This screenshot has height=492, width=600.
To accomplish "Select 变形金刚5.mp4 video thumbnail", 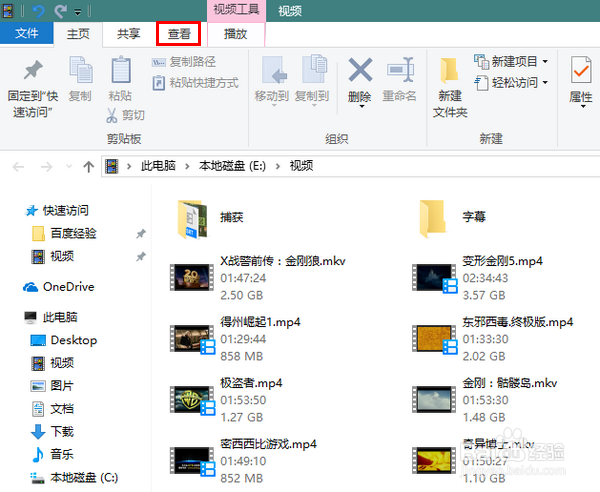I will [434, 277].
